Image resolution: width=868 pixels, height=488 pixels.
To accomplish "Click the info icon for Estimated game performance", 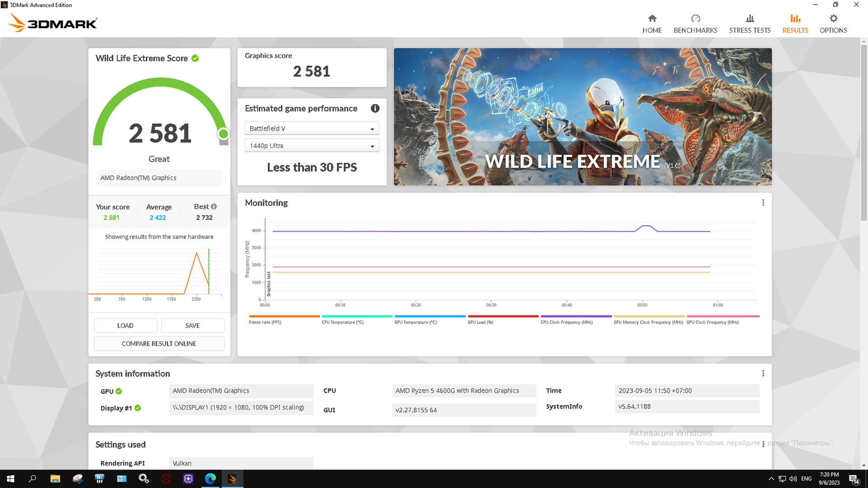I will point(375,108).
